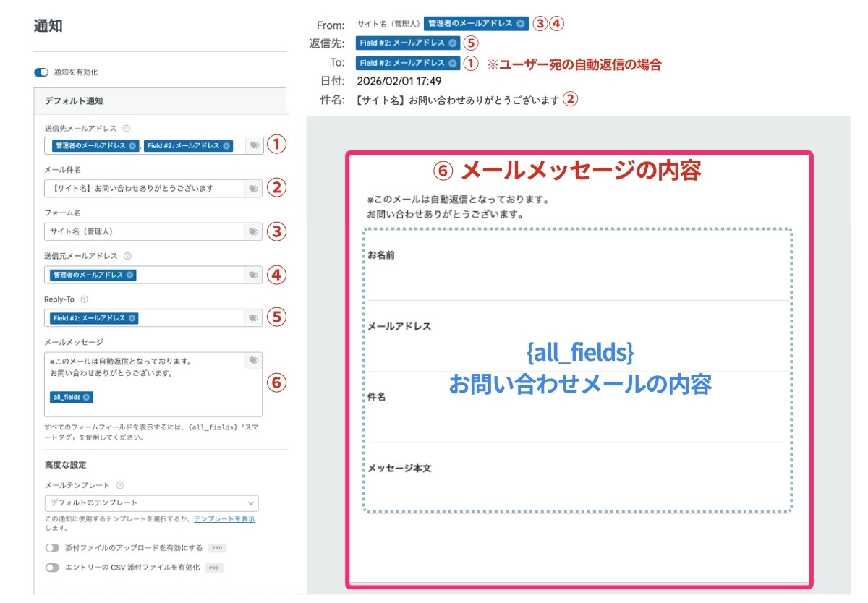The height and width of the screenshot is (603, 868).
Task: Open smart tags for メールメッセージ textarea
Action: [x=253, y=360]
